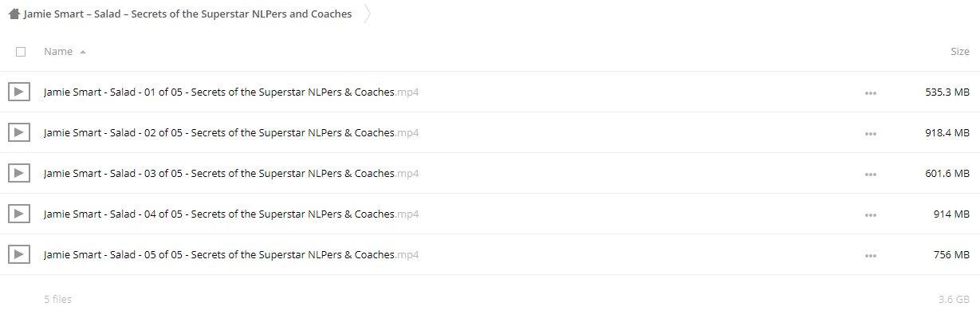Click video icon for 04 of 05 file
Viewport: 980px width, 334px height.
tap(19, 214)
